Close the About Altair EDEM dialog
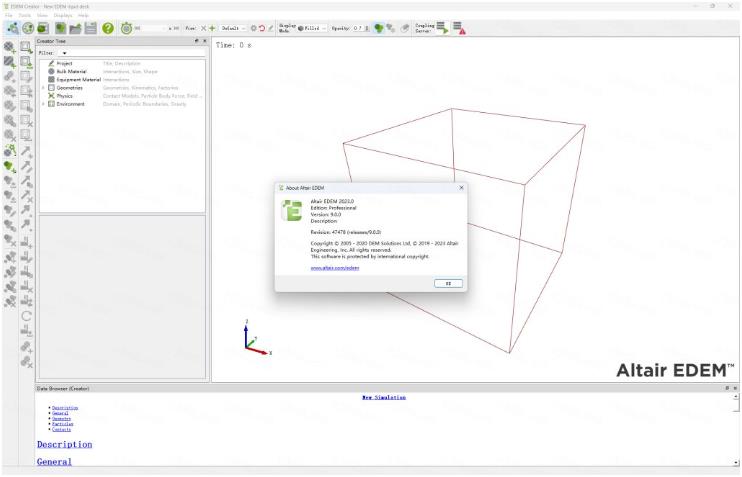The image size is (742, 477). point(461,188)
